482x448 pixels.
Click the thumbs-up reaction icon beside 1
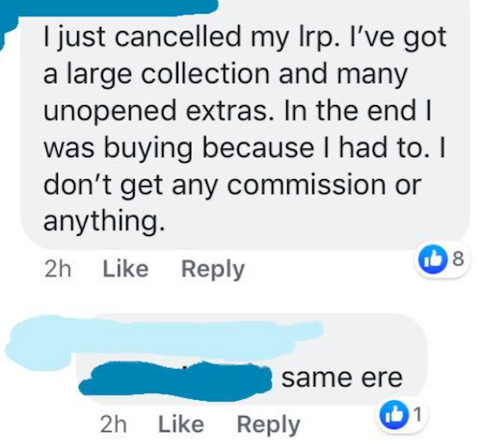(394, 415)
